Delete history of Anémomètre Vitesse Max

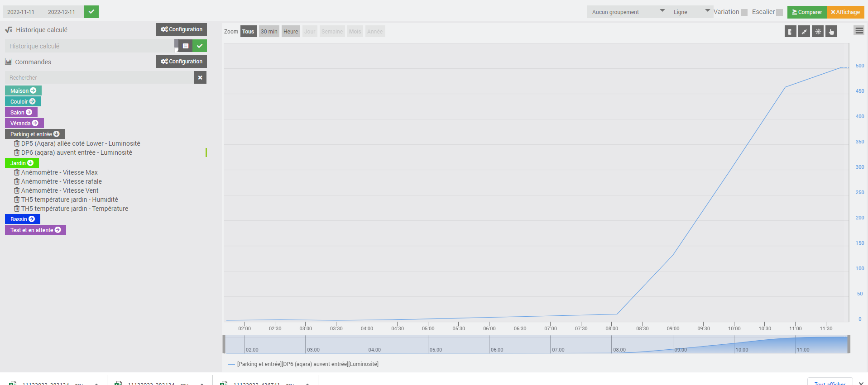click(17, 172)
